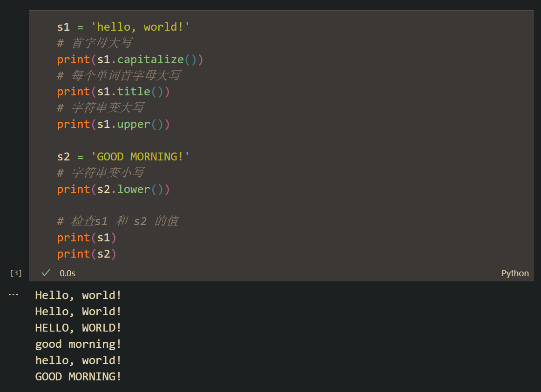Click the lower method call in code
Viewport: 541px width, 392px height.
pos(134,189)
